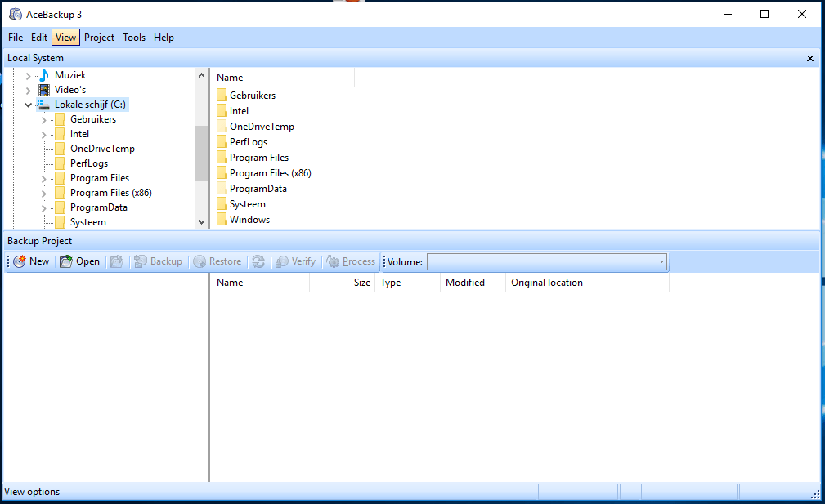This screenshot has height=504, width=825.
Task: Maximize the AceBackup window
Action: point(764,14)
